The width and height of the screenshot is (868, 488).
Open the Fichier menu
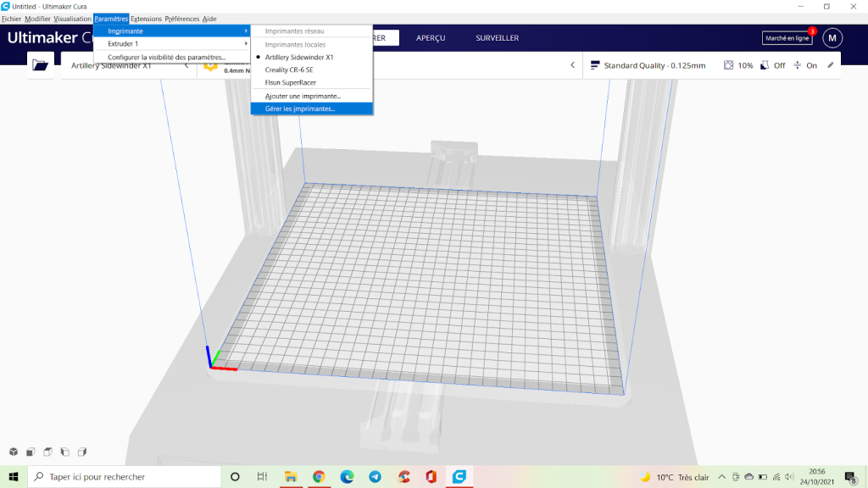pos(11,19)
